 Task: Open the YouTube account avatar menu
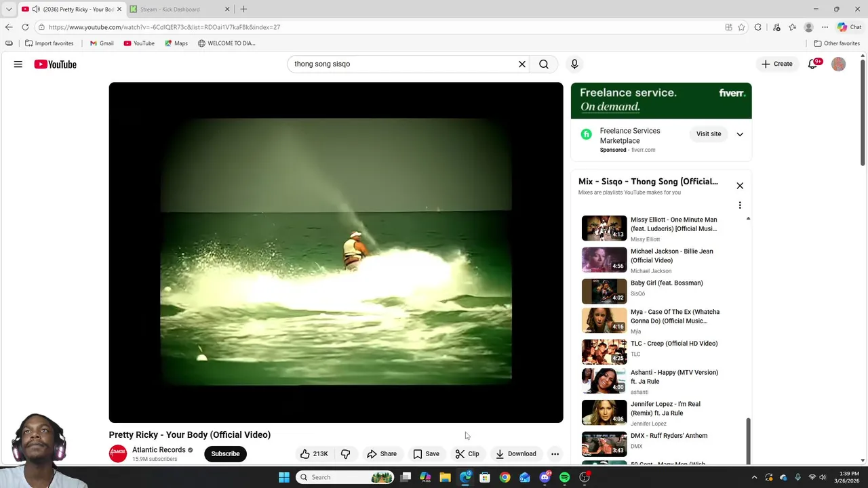839,64
